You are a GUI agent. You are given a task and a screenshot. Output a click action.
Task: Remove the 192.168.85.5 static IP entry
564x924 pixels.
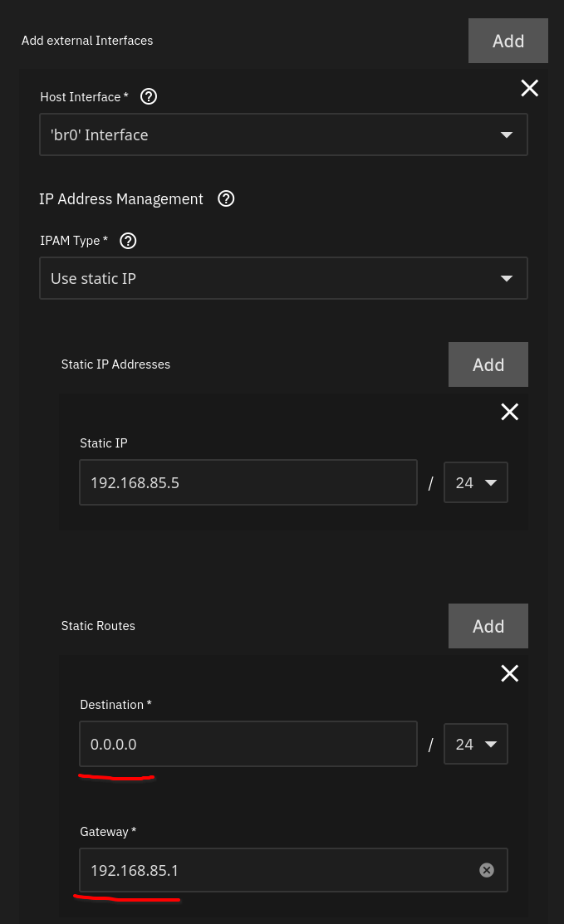coord(509,411)
